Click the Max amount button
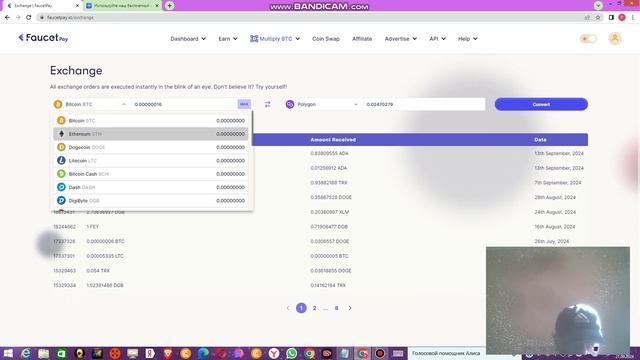The width and height of the screenshot is (640, 360). click(x=244, y=104)
